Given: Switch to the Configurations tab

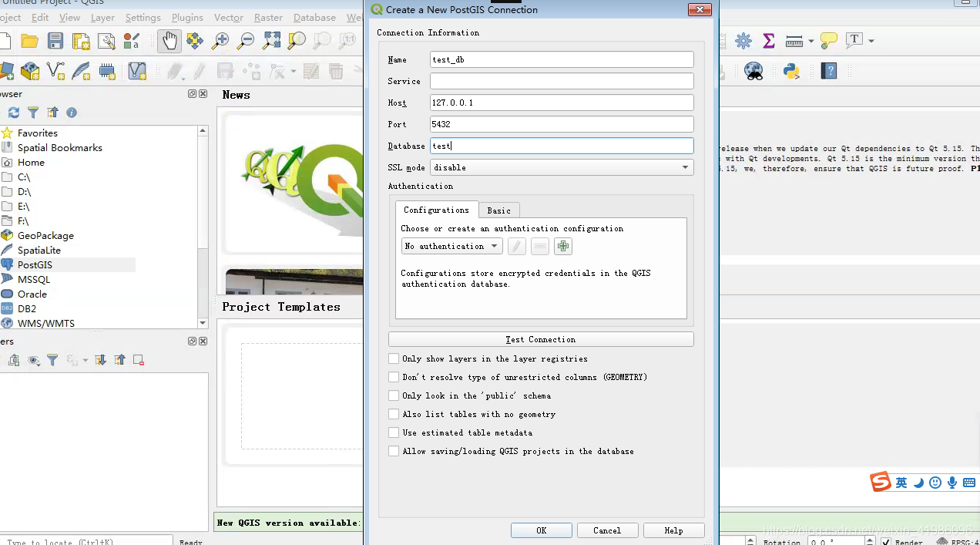Looking at the screenshot, I should coord(436,210).
